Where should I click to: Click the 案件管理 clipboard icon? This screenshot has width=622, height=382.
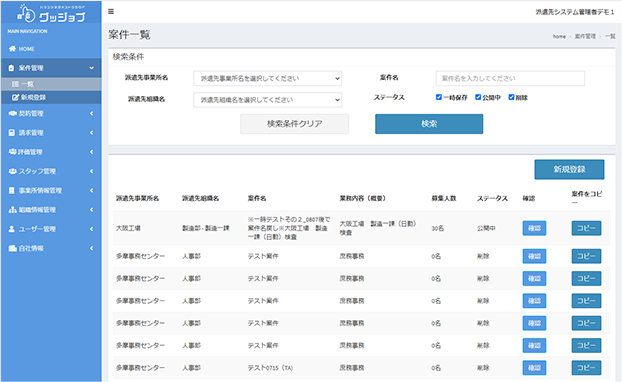point(12,68)
